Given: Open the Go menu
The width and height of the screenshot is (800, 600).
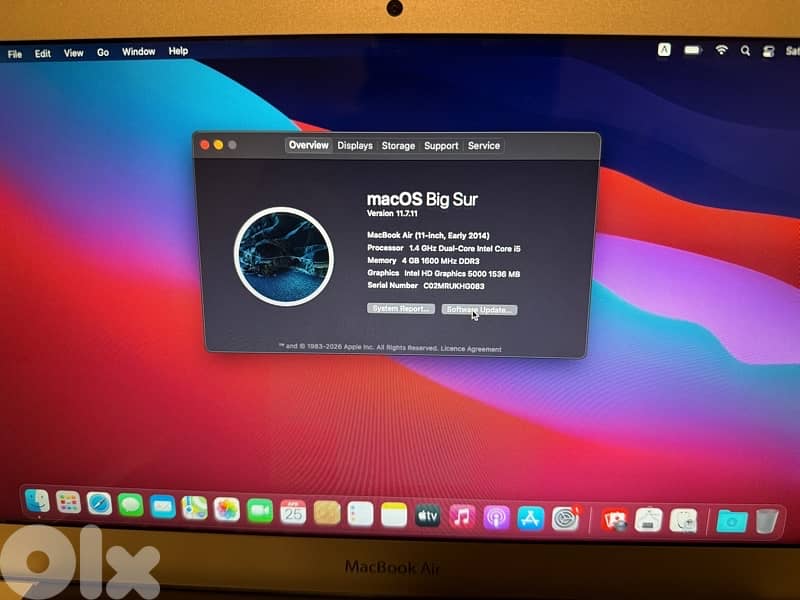Looking at the screenshot, I should pyautogui.click(x=103, y=53).
